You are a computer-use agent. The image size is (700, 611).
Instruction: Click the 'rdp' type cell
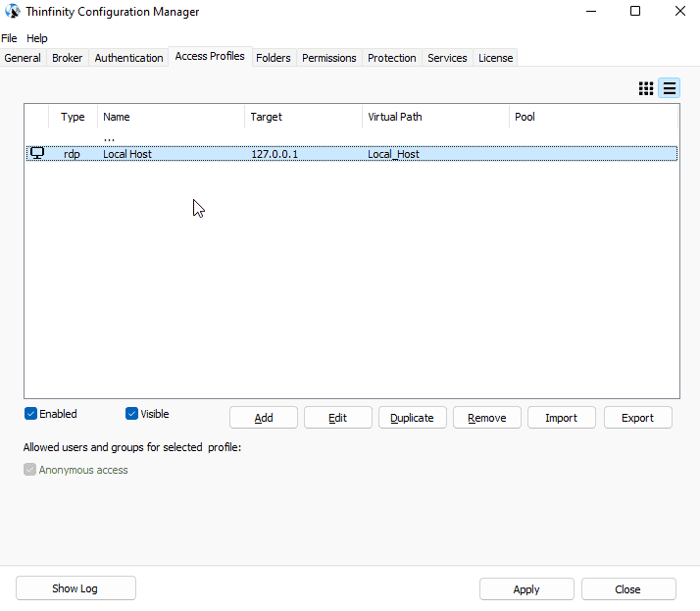[72, 154]
